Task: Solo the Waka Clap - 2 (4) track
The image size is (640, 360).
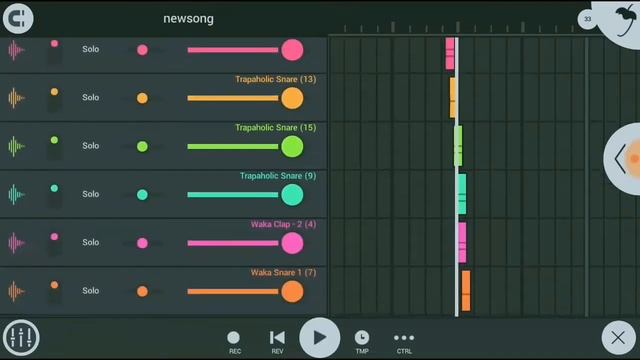Action: (x=91, y=242)
